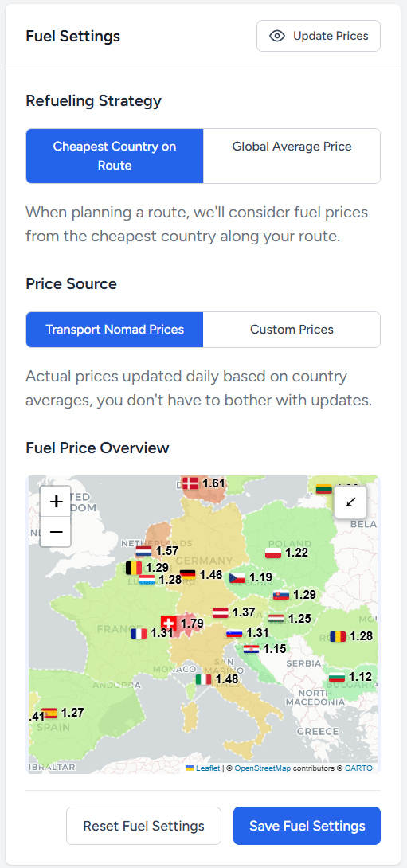Select Transport Nomad Prices source

115,330
